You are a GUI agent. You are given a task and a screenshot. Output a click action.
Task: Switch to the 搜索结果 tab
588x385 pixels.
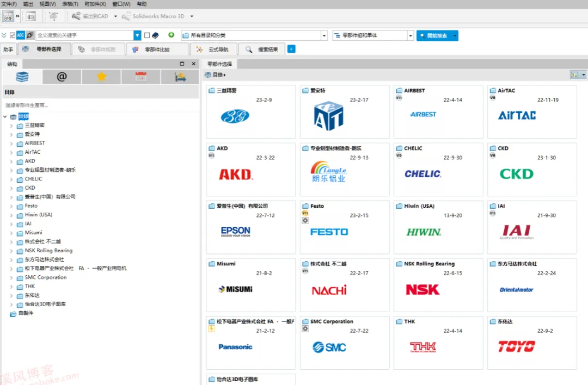coord(262,49)
